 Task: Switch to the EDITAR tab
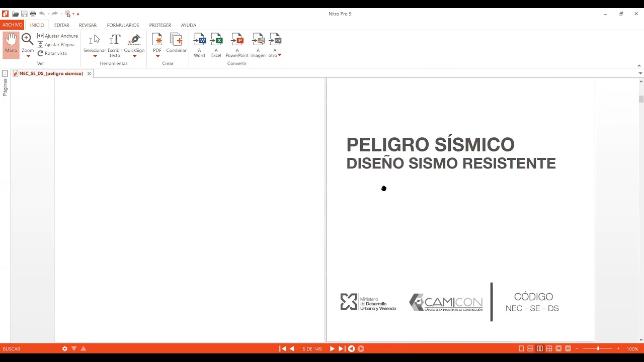(x=62, y=25)
